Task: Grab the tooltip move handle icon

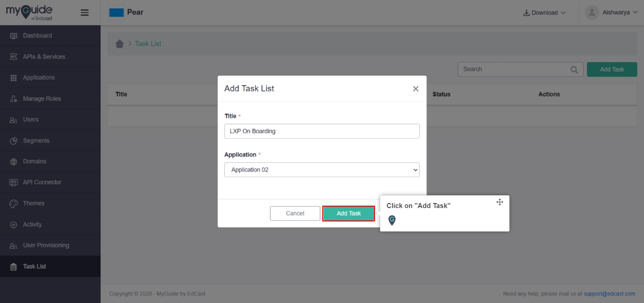Action: click(x=500, y=202)
